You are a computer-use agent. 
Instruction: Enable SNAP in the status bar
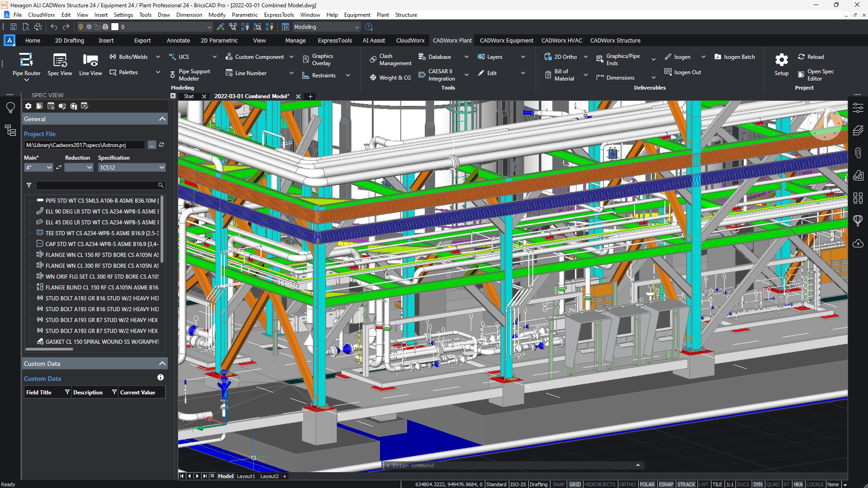558,484
